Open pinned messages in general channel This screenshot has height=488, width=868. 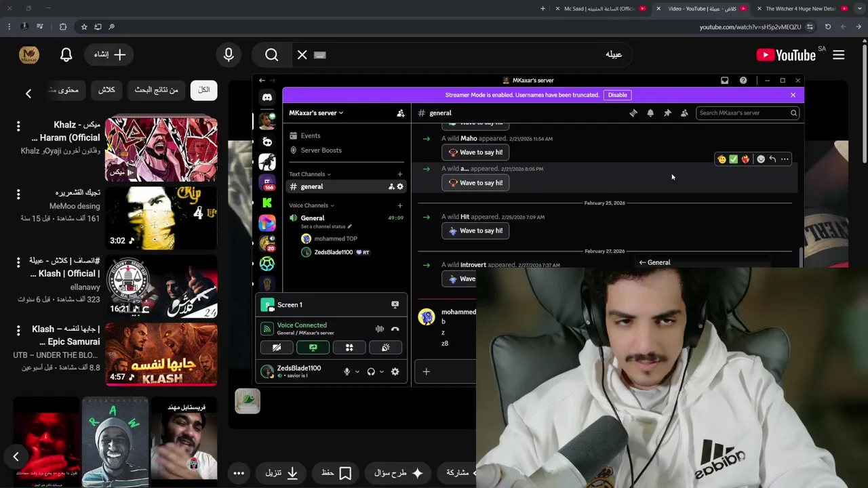click(x=667, y=113)
